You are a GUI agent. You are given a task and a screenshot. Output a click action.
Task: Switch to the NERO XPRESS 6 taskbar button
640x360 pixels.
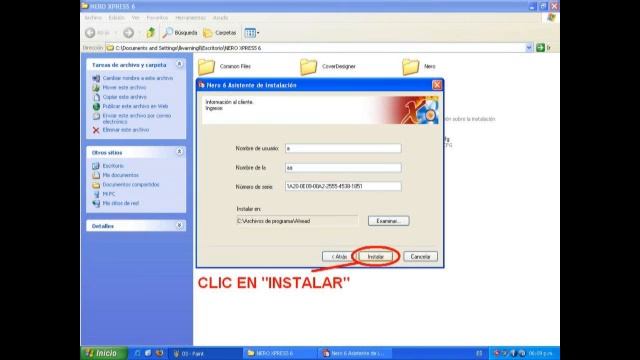[x=280, y=353]
